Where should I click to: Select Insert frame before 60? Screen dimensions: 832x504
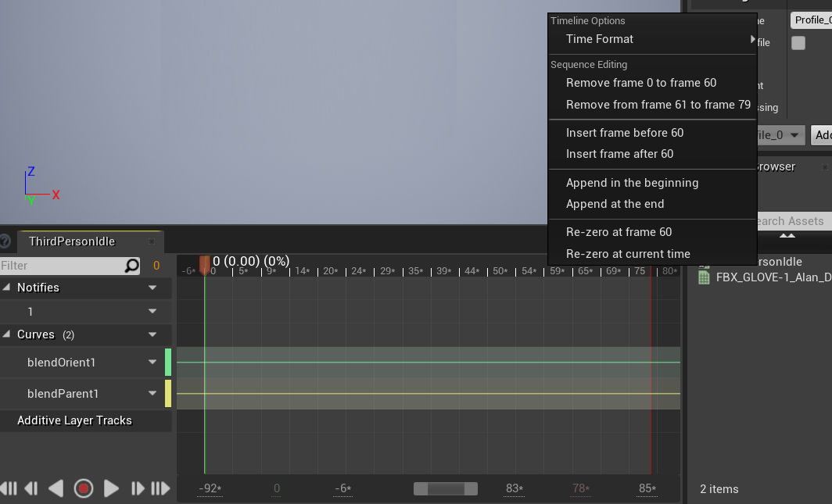point(652,133)
